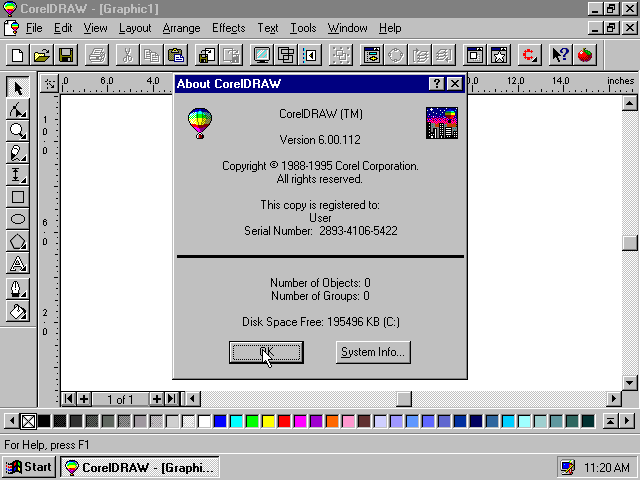Select the Ellipse tool

tap(18, 219)
